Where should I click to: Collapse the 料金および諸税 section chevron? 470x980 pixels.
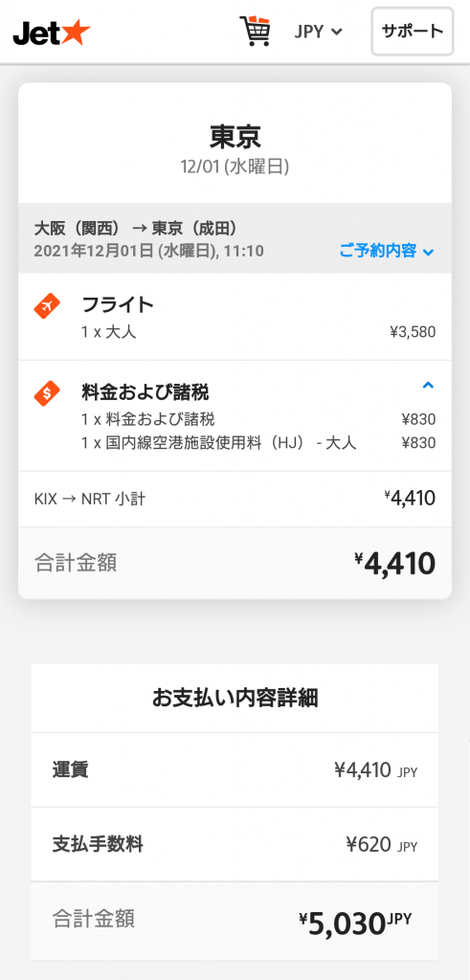point(428,386)
